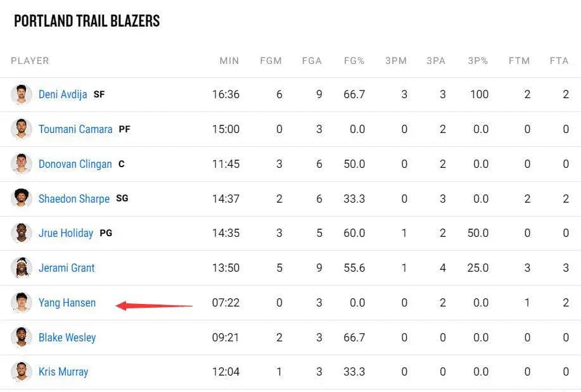
Task: Click Toumani Camara's player photo
Action: click(x=22, y=129)
